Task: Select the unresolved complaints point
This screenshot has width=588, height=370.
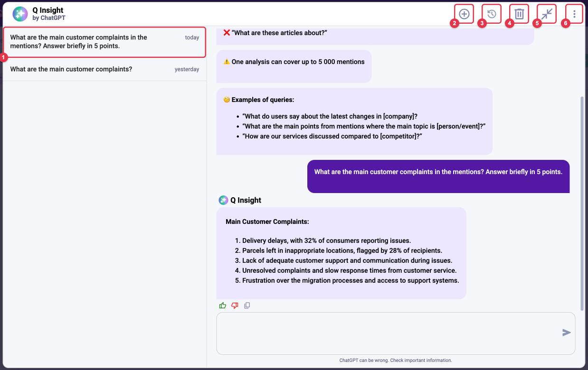Action: coord(349,270)
